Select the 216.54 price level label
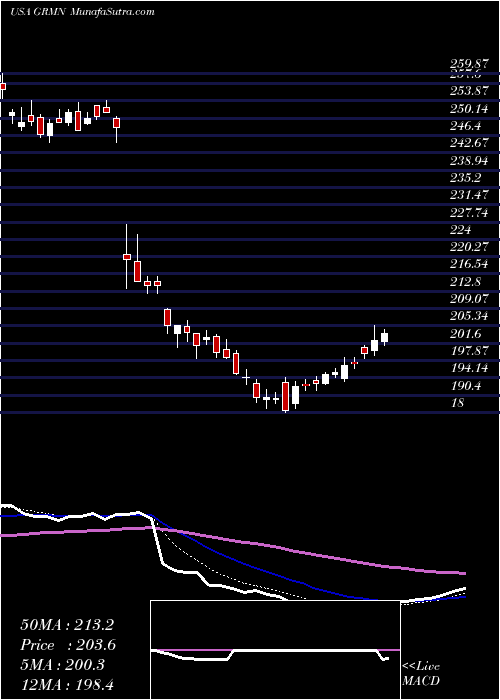Image resolution: width=500 pixels, height=700 pixels. [469, 264]
